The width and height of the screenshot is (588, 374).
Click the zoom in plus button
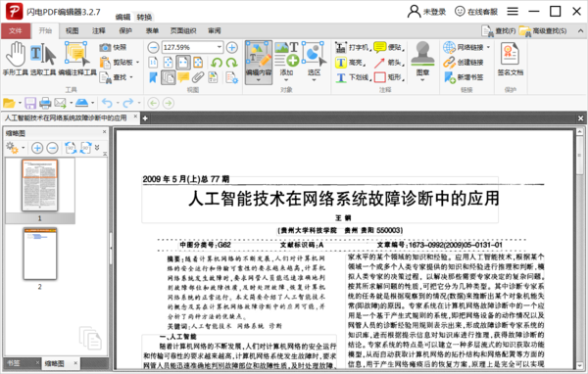[231, 48]
